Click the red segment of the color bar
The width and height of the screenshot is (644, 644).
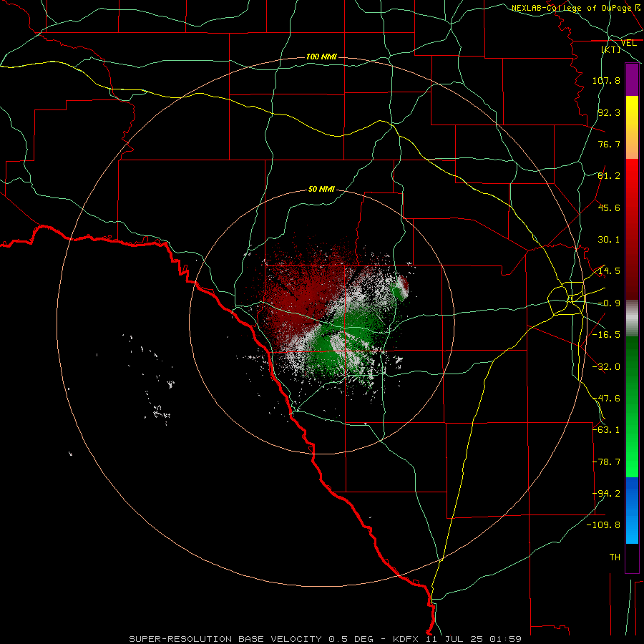pyautogui.click(x=632, y=229)
